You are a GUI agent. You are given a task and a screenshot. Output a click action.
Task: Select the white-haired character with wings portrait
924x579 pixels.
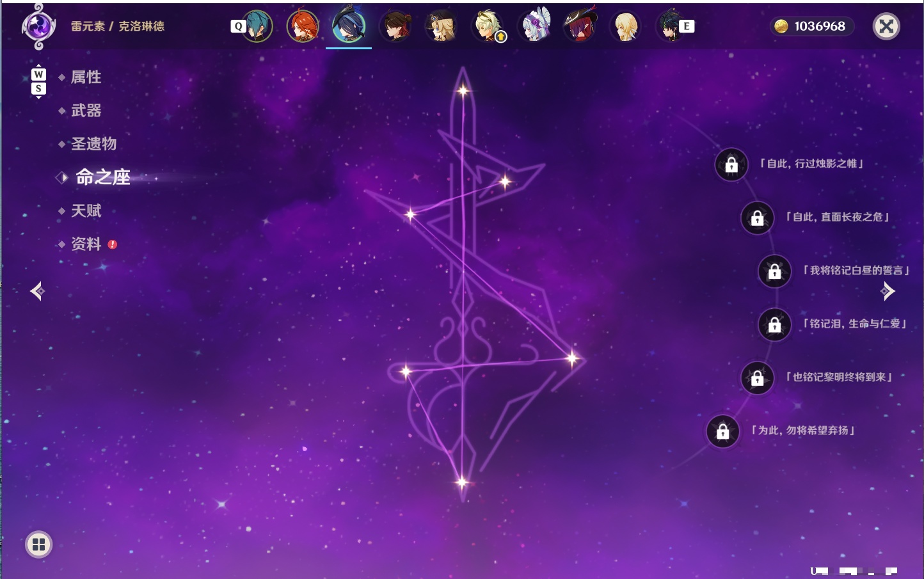click(x=534, y=26)
